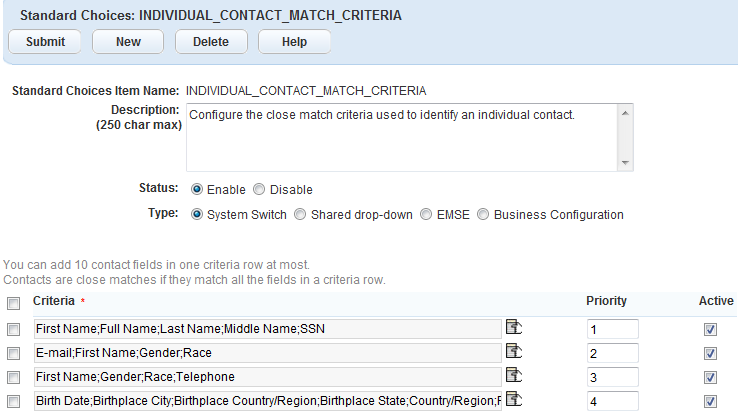Open field picker icon for E-mail criteria row
738x415 pixels.
click(x=514, y=351)
